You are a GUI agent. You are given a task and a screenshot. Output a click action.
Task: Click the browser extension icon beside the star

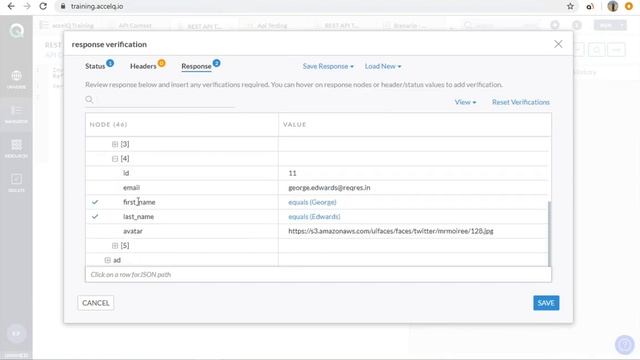[590, 6]
